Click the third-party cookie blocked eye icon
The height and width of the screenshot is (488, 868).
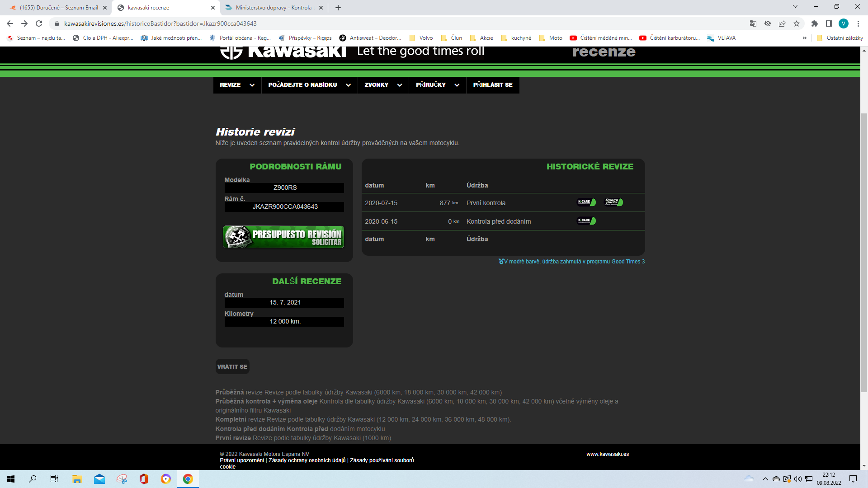click(768, 23)
